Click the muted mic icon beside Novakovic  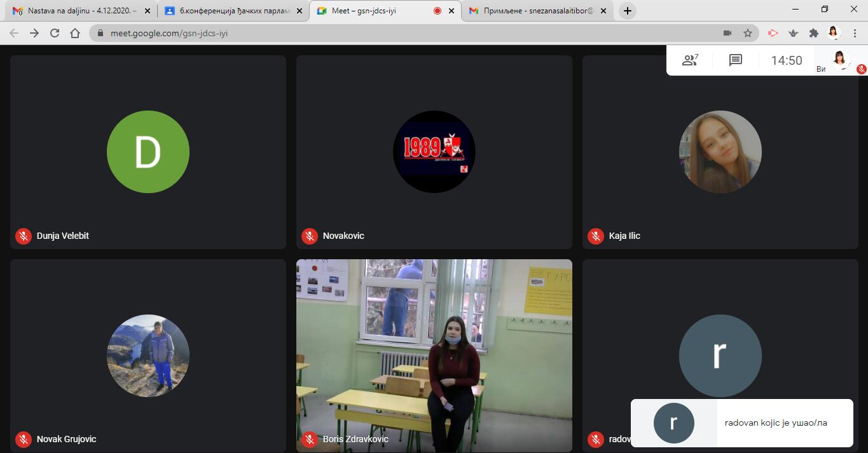310,236
